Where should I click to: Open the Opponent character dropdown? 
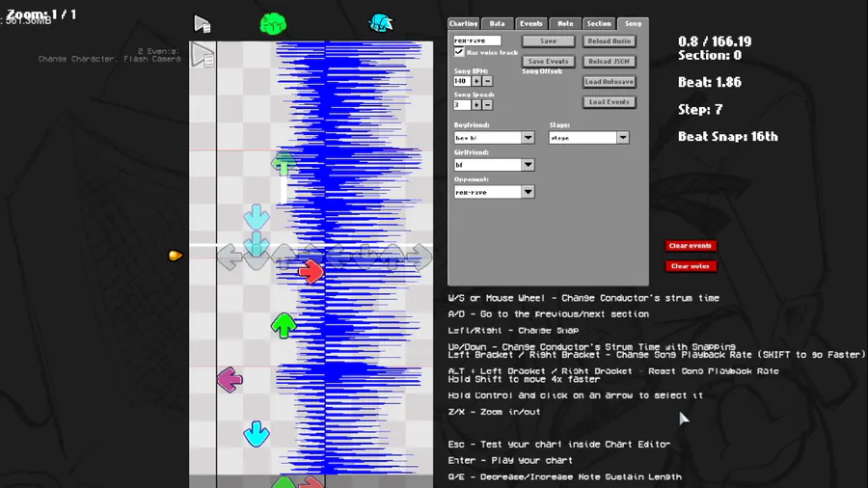click(x=528, y=192)
